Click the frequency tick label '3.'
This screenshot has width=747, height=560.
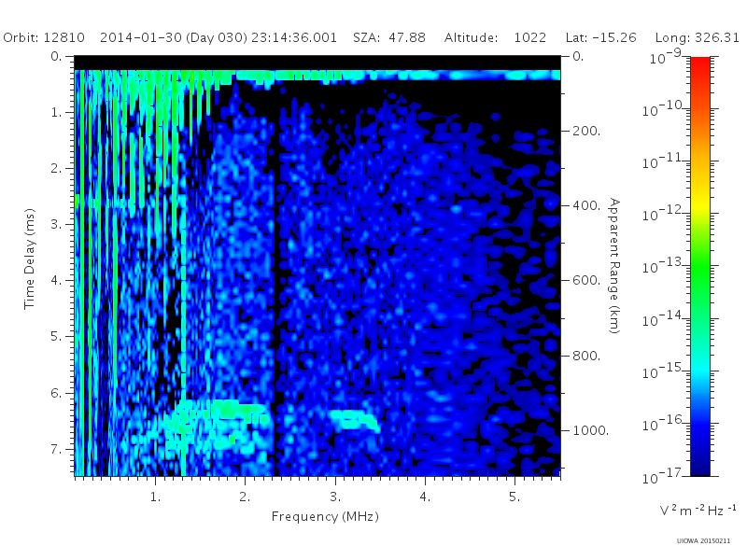335,497
